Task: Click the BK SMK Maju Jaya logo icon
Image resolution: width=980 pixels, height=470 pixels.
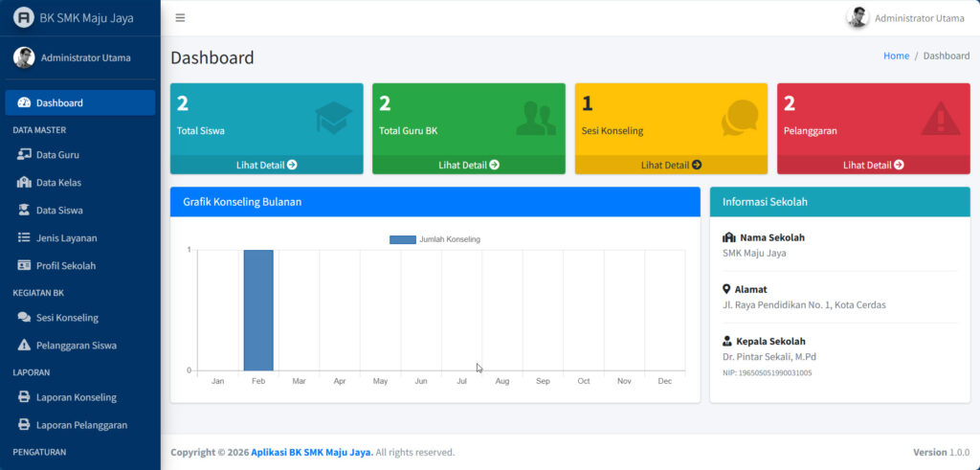Action: point(24,18)
